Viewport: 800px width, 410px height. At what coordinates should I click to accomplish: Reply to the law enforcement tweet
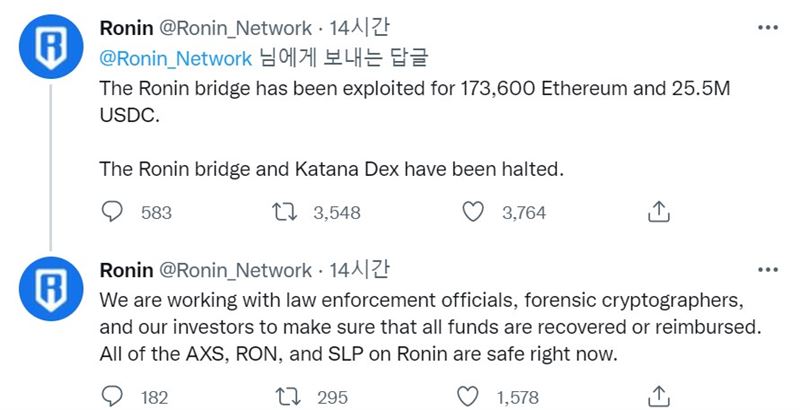[x=112, y=396]
